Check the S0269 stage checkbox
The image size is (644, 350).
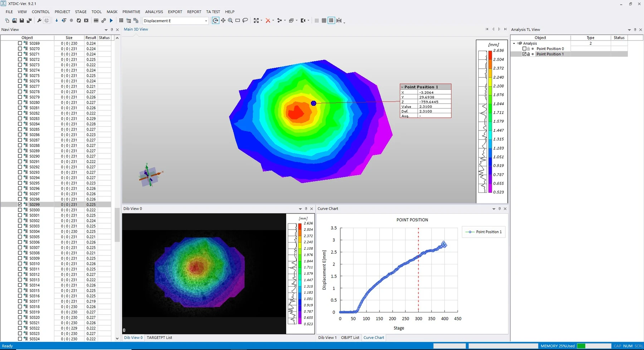(20, 43)
